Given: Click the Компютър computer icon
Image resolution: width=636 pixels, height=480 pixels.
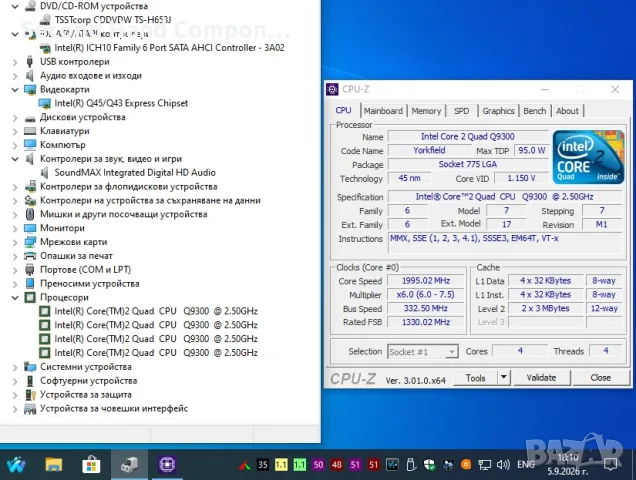Looking at the screenshot, I should coord(30,144).
